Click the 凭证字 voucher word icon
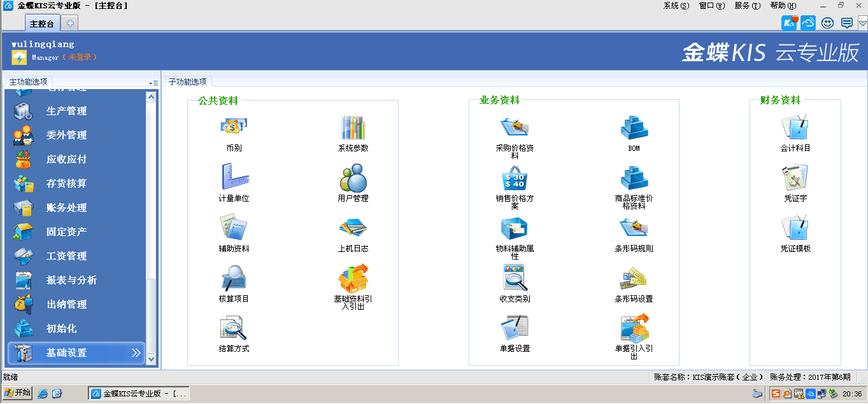 click(795, 178)
